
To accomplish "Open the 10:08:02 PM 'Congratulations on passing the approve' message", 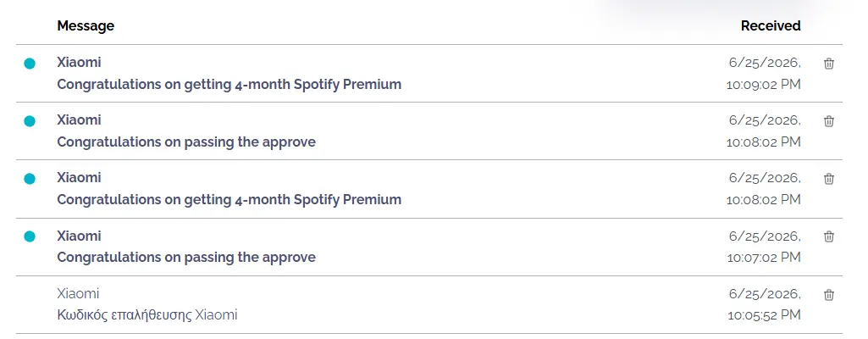I will 186,142.
